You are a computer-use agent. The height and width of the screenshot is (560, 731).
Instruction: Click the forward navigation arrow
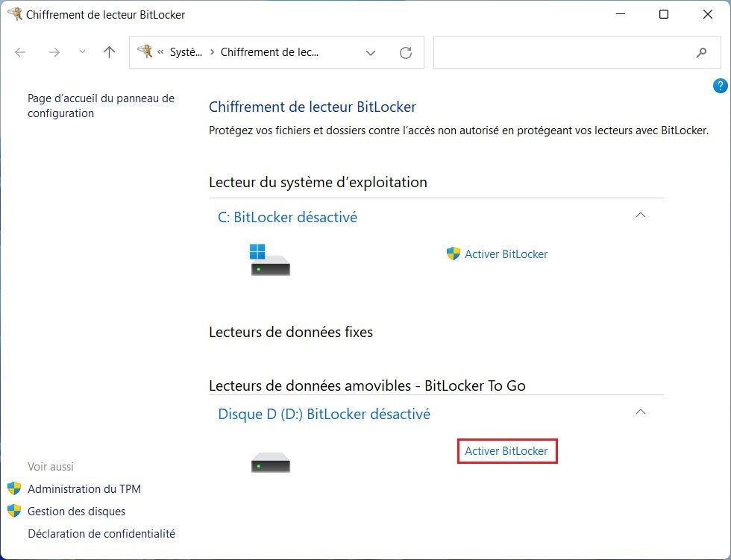click(54, 52)
